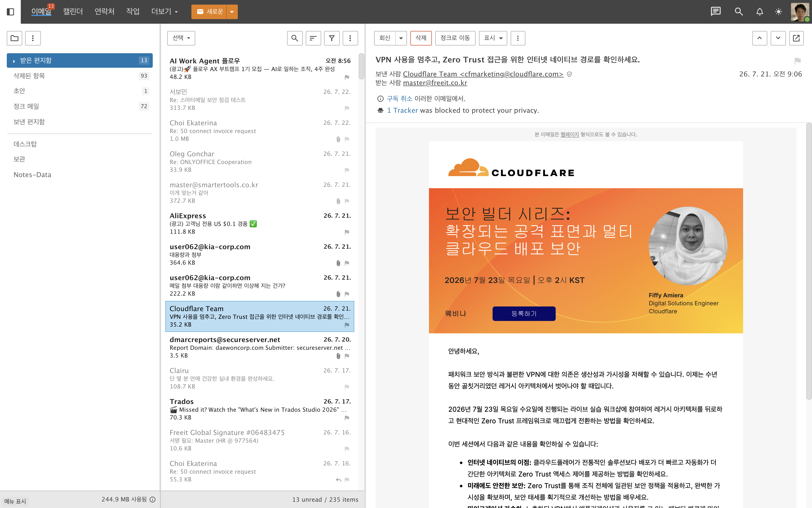The image size is (812, 508).
Task: Click the 회신 reply button
Action: [385, 38]
